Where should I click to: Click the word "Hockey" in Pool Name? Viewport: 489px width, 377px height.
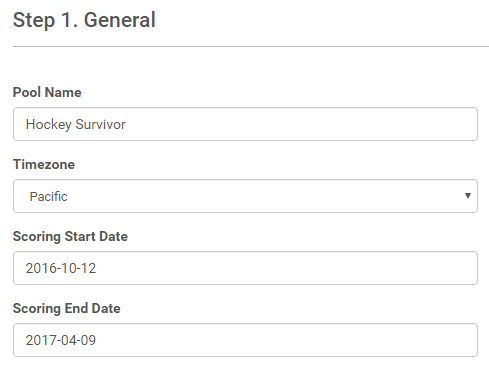coord(49,125)
